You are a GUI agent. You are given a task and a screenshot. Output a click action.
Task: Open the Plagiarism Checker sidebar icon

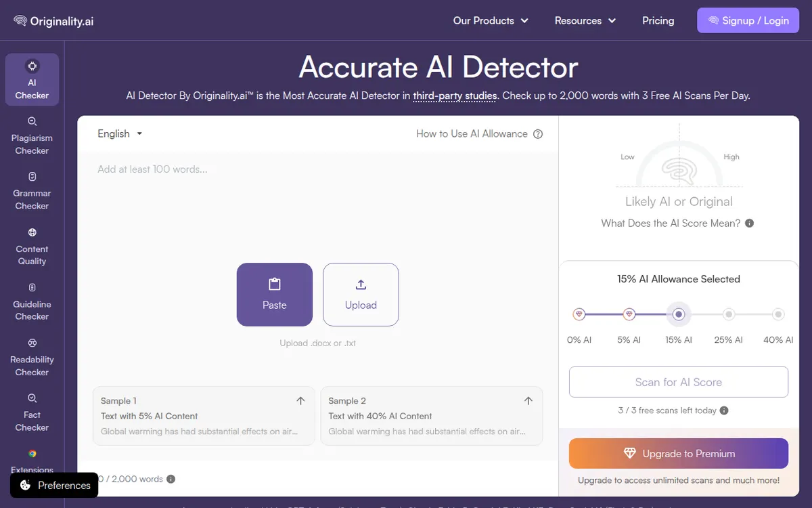pos(32,121)
